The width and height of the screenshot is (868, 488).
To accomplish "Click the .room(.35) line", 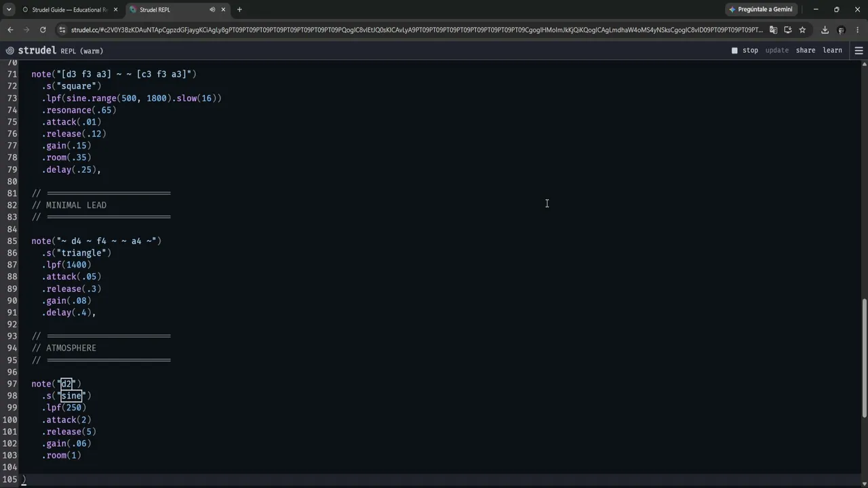I will click(x=66, y=157).
